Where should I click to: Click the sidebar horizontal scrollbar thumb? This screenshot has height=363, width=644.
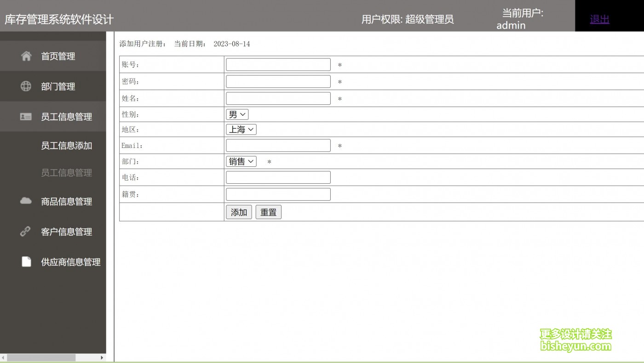click(41, 357)
